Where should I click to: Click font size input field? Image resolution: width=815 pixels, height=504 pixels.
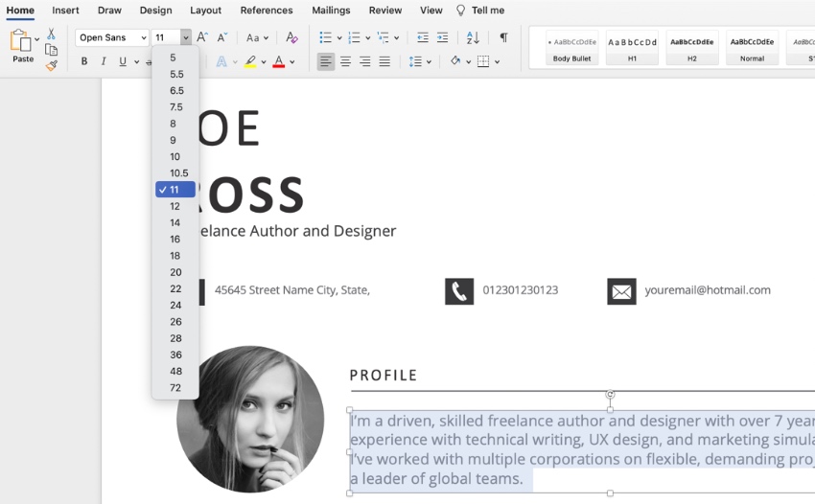tap(166, 37)
